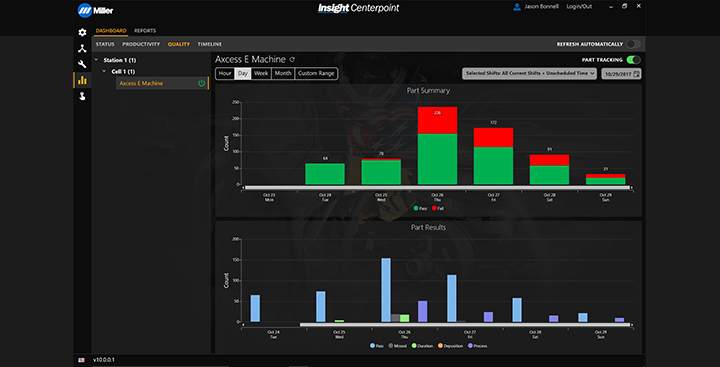Open the Timeline sub-tab

pyautogui.click(x=209, y=45)
